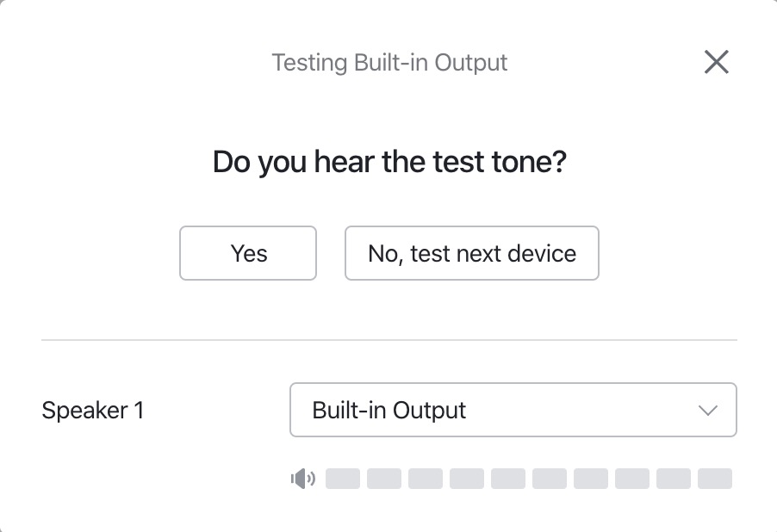This screenshot has width=777, height=532.
Task: Click the ninth output level bar segment
Action: [674, 479]
